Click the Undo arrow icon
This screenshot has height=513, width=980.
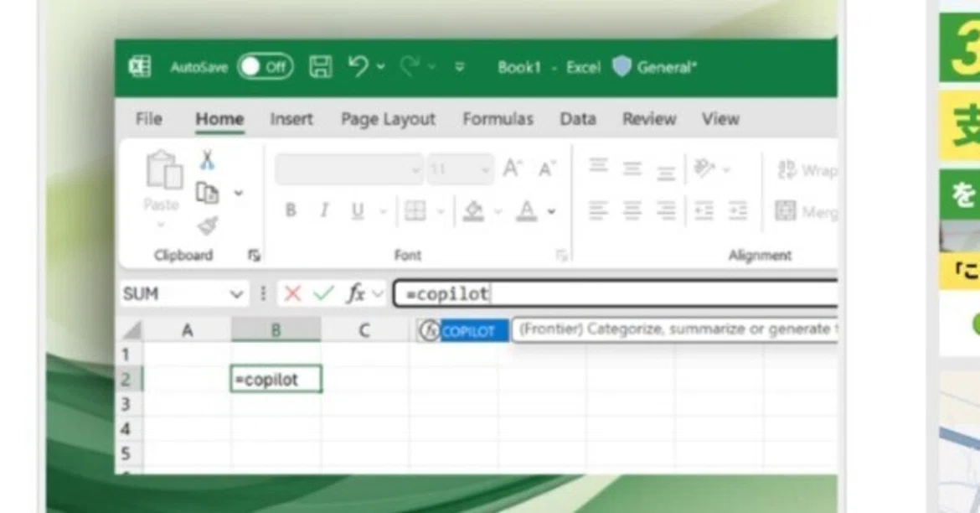(x=358, y=65)
